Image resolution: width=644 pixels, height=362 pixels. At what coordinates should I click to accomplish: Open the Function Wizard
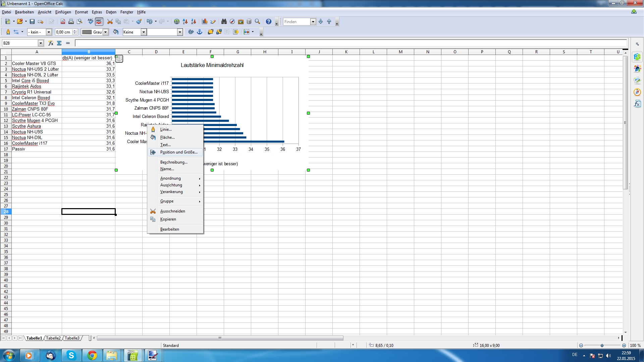(51, 43)
